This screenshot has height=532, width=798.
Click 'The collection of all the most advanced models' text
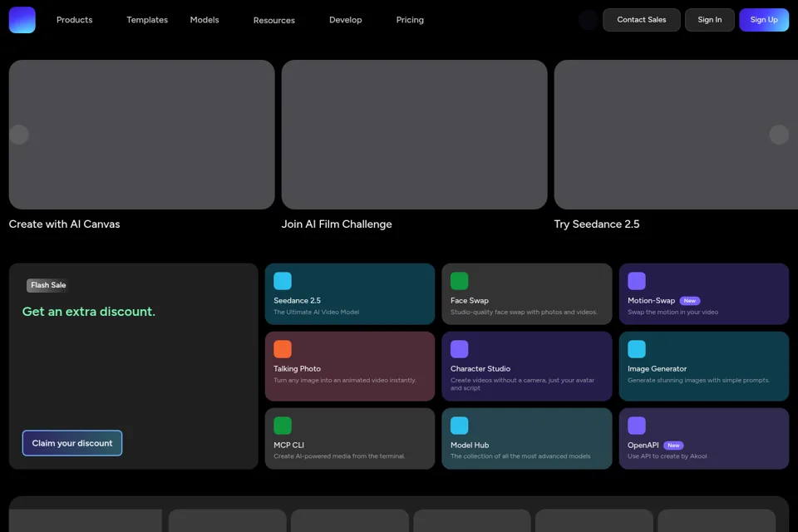(520, 456)
